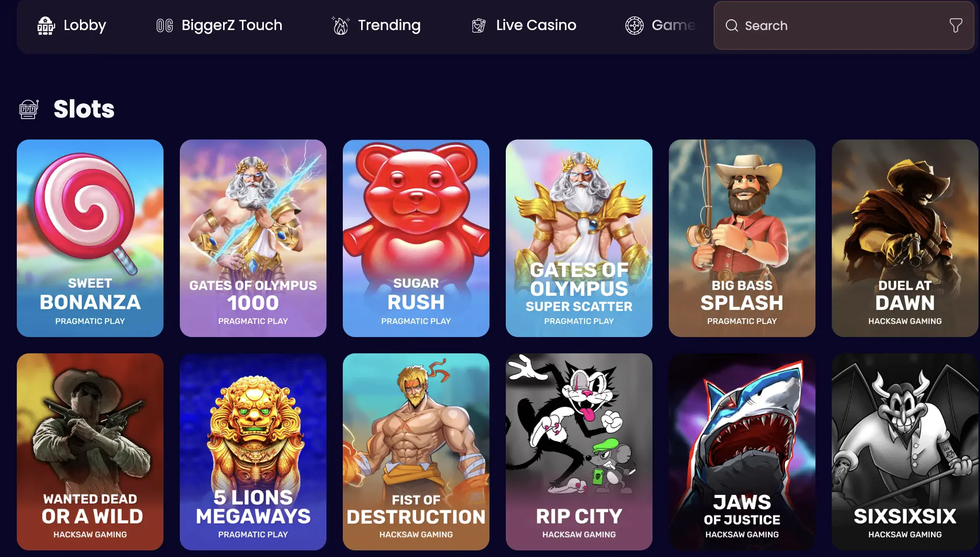This screenshot has height=557, width=980.
Task: Click the Trending flame icon
Action: pos(340,25)
